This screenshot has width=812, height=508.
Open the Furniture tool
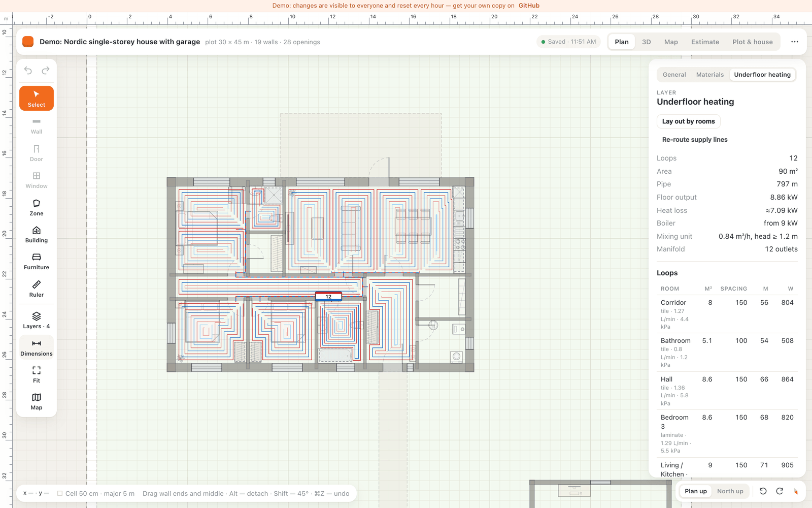[x=37, y=261]
